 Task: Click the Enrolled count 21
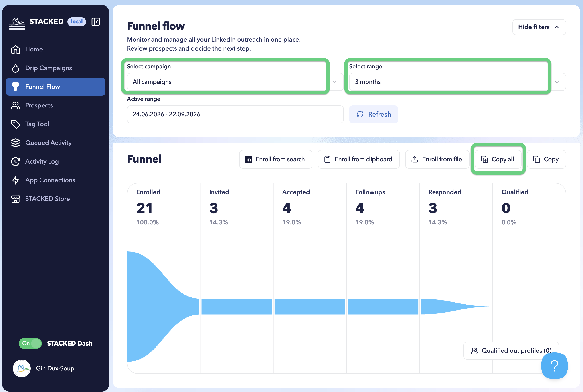click(x=144, y=208)
